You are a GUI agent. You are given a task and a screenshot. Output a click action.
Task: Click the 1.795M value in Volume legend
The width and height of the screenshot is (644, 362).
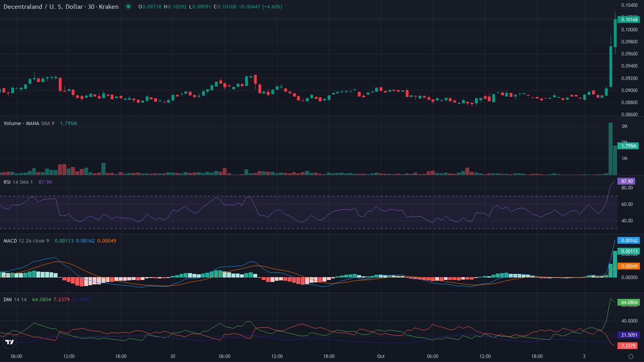tap(68, 123)
